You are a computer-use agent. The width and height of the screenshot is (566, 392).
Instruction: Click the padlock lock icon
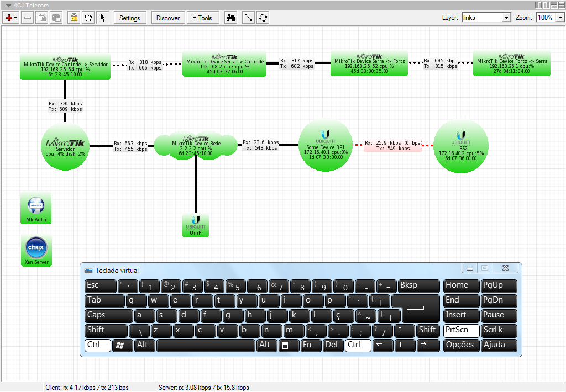click(x=74, y=18)
